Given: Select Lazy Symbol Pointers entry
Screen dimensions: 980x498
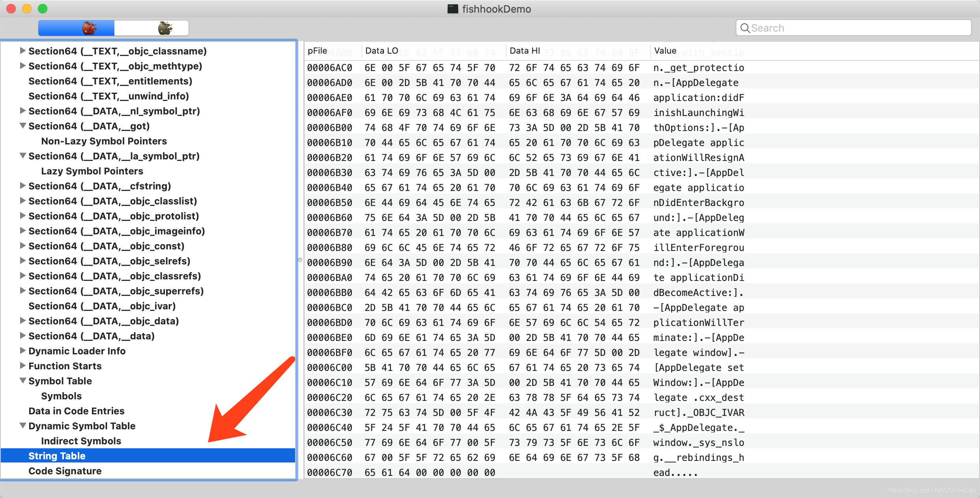Looking at the screenshot, I should point(92,171).
